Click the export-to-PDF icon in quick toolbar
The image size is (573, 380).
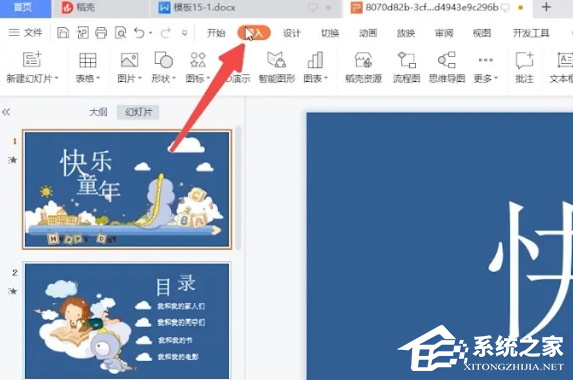(x=83, y=33)
